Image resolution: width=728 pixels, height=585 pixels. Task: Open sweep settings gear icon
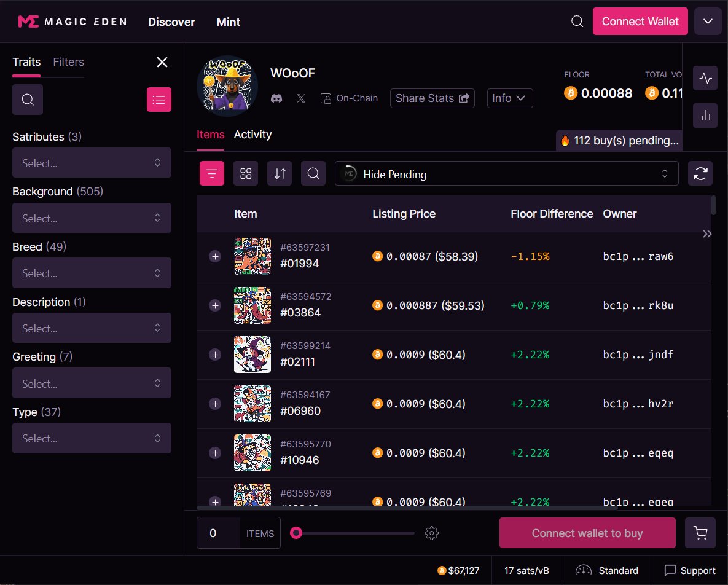432,533
